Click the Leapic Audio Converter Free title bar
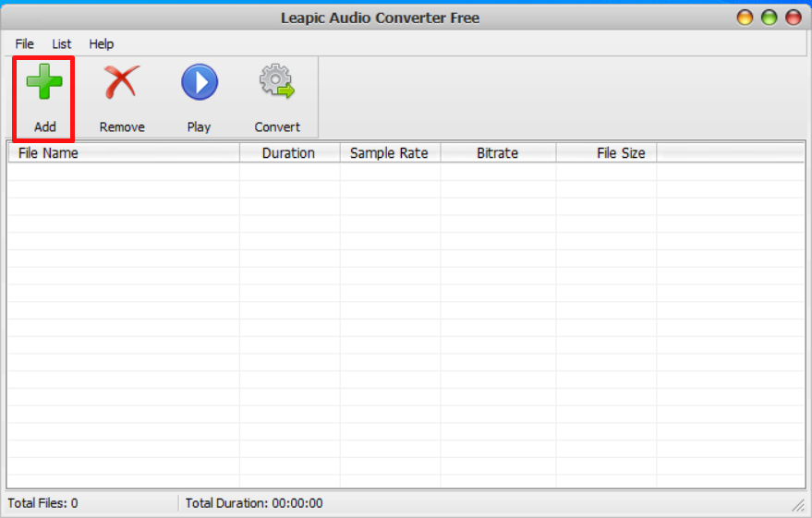This screenshot has height=518, width=812. tap(380, 18)
